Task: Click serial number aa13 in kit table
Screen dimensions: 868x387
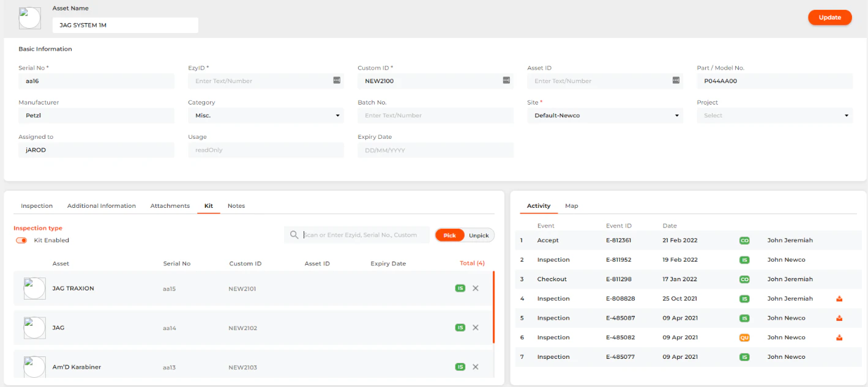Action: [170, 367]
